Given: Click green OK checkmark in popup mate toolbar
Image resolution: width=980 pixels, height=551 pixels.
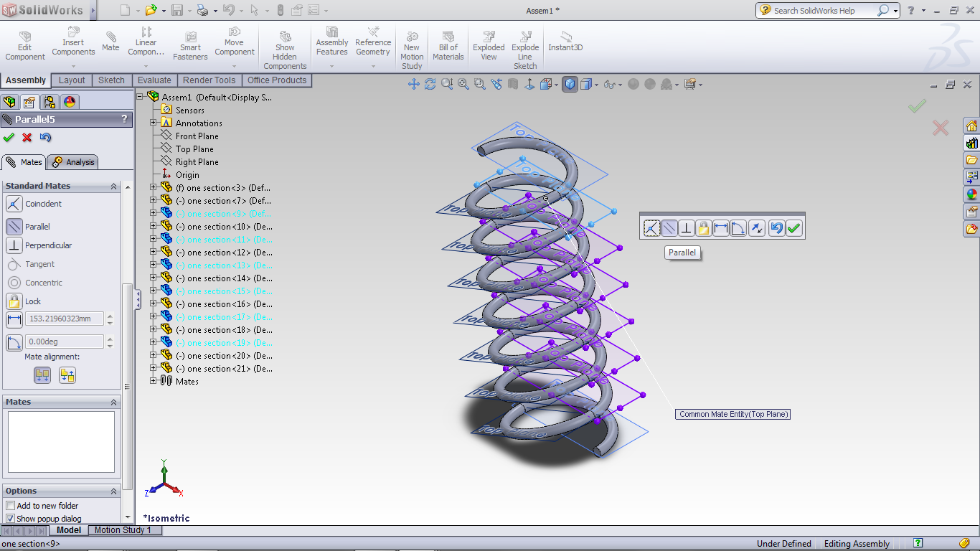Looking at the screenshot, I should [x=793, y=228].
